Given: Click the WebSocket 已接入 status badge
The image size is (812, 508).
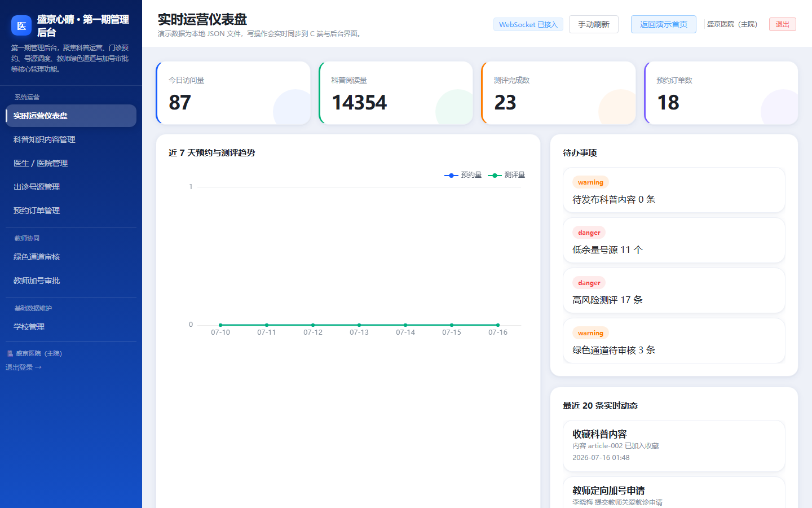Looking at the screenshot, I should [x=528, y=24].
